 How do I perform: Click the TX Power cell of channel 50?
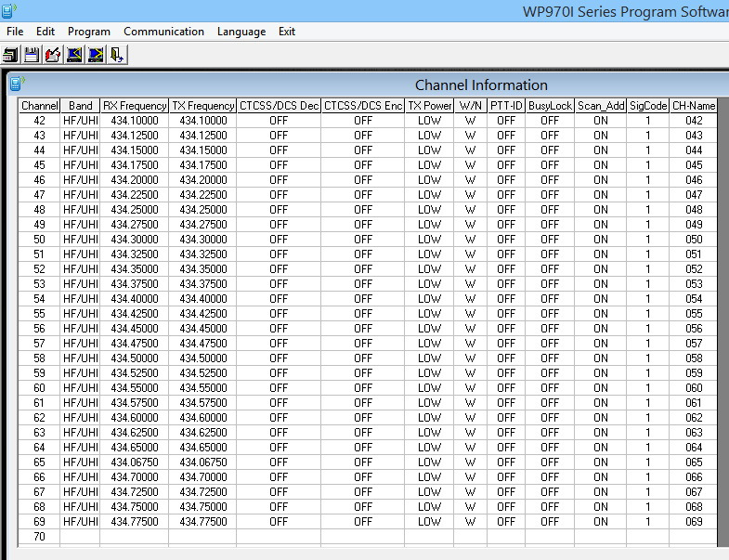point(429,240)
